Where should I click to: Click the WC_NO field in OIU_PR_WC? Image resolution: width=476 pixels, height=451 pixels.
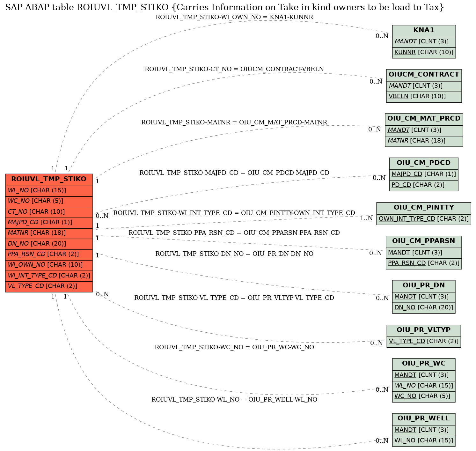click(424, 396)
